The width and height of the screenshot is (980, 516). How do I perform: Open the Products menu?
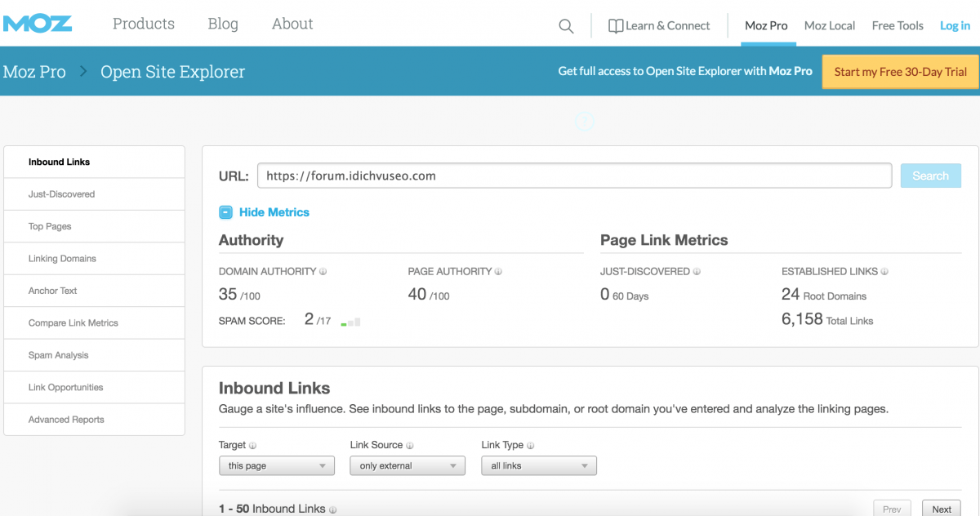coord(144,24)
